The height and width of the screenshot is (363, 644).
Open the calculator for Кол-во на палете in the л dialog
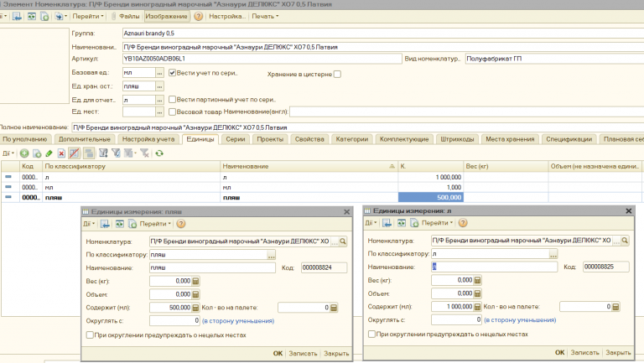[615, 307]
